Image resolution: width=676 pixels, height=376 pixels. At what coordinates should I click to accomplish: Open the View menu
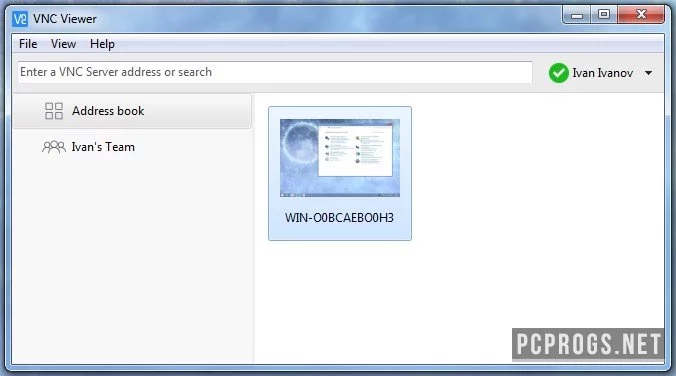pyautogui.click(x=63, y=44)
